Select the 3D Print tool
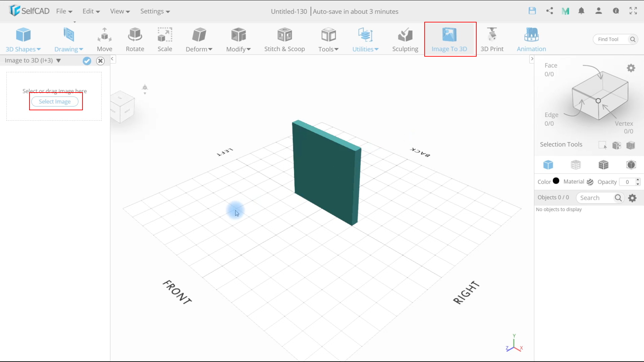 pos(492,39)
